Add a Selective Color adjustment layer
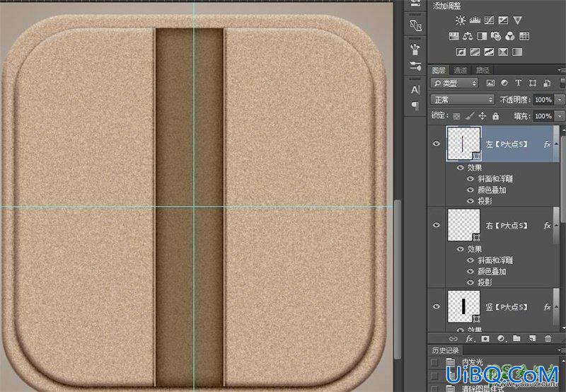 [x=503, y=52]
